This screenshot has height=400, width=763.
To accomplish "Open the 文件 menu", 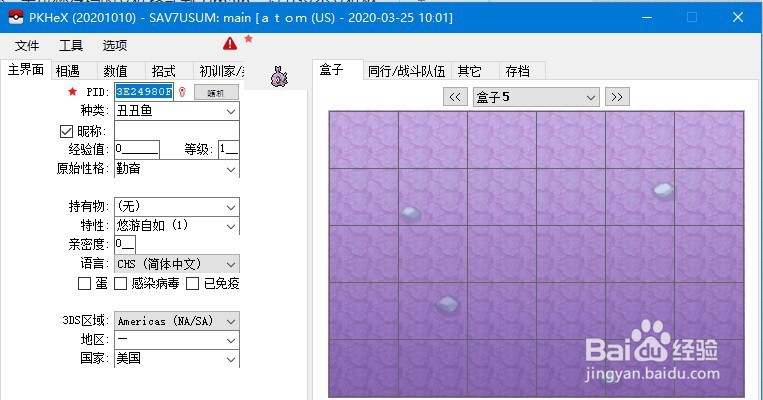I will pos(27,46).
